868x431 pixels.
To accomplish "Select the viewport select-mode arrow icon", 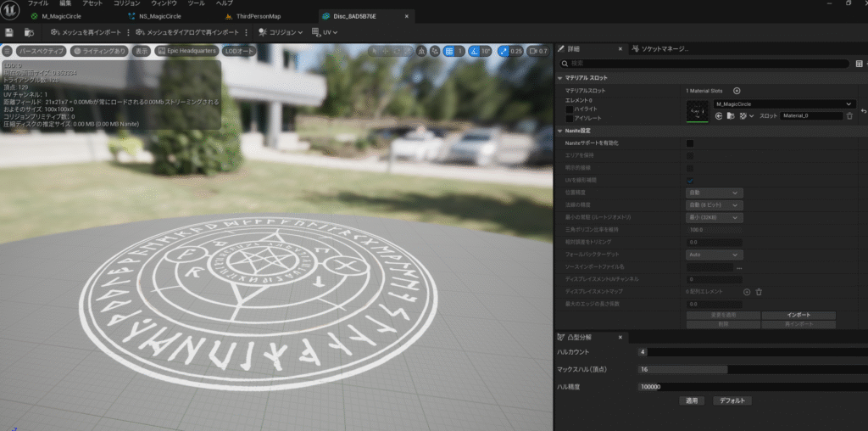I will point(375,51).
